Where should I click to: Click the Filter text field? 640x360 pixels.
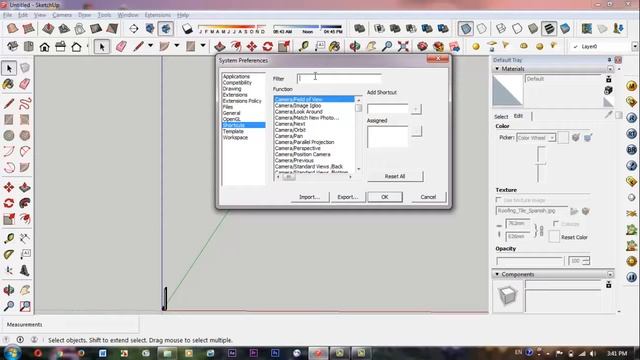[339, 78]
